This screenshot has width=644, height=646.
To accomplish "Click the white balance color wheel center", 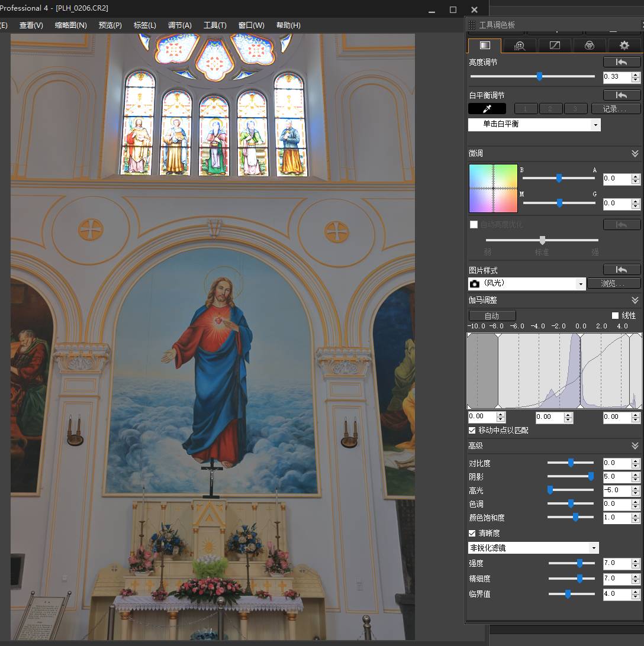I will [x=493, y=188].
